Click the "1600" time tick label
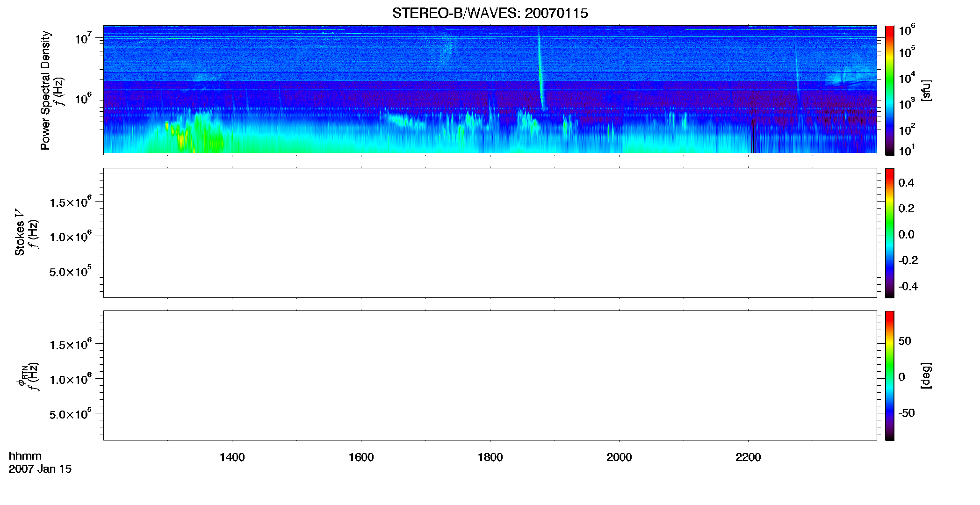 [361, 457]
